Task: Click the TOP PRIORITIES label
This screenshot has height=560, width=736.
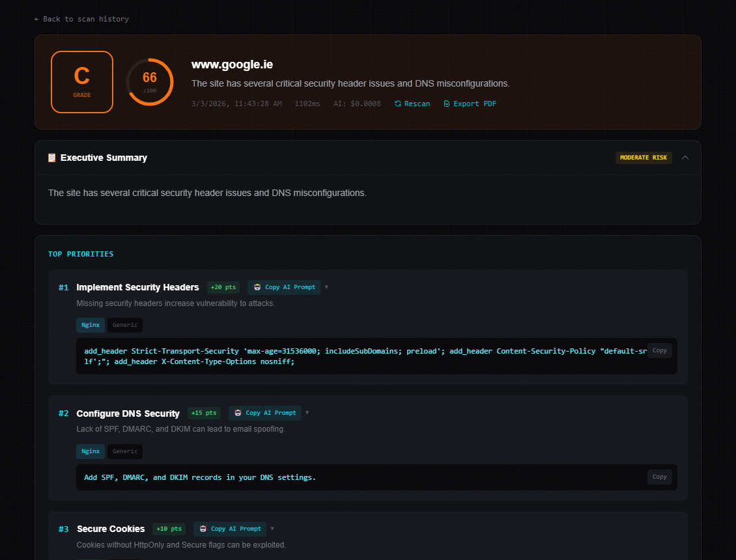Action: [x=81, y=254]
